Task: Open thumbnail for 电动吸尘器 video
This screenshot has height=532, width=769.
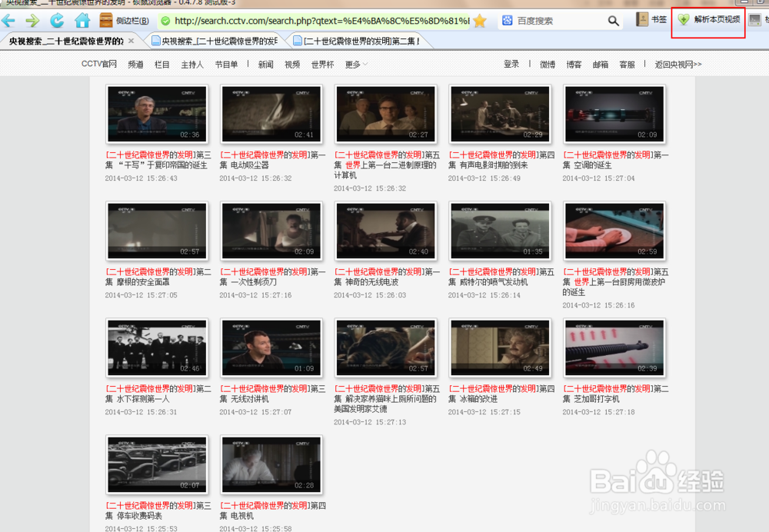Action: pos(271,115)
